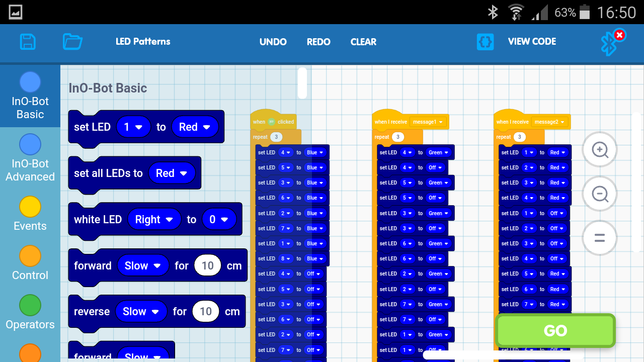The width and height of the screenshot is (644, 362).
Task: Tap the 'set LED 2 to Blue' block
Action: click(x=292, y=213)
